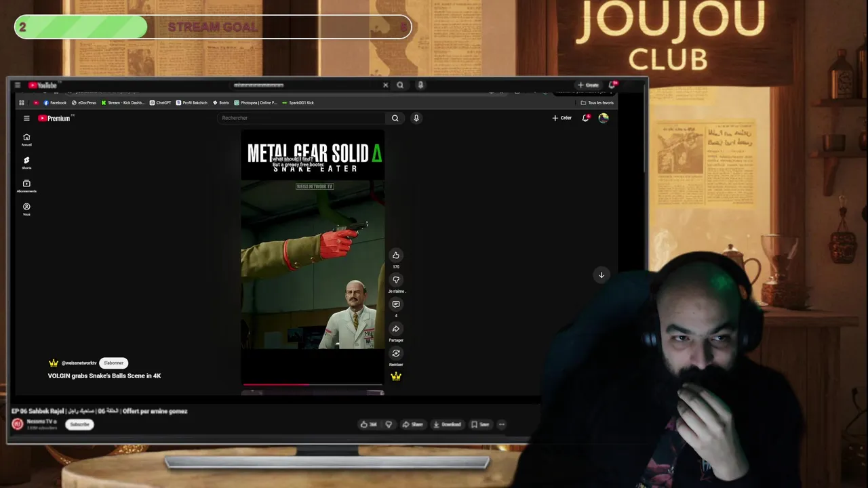This screenshot has height=488, width=868.
Task: Dislike the EP 06 Sahbek Rajel video
Action: (389, 424)
